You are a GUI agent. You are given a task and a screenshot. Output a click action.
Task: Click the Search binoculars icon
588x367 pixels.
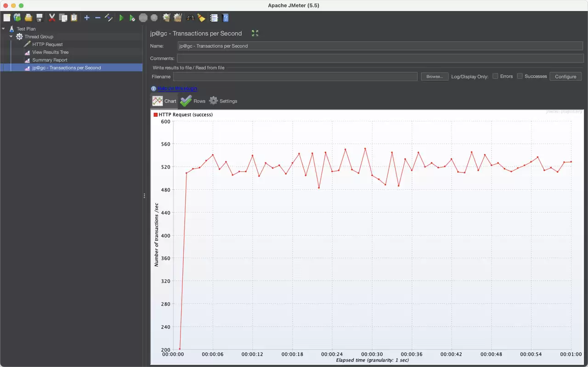(190, 17)
